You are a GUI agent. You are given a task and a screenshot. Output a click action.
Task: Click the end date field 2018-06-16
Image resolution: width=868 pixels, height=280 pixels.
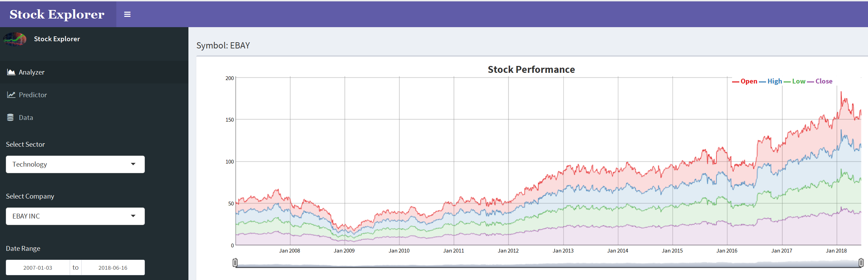pos(113,268)
